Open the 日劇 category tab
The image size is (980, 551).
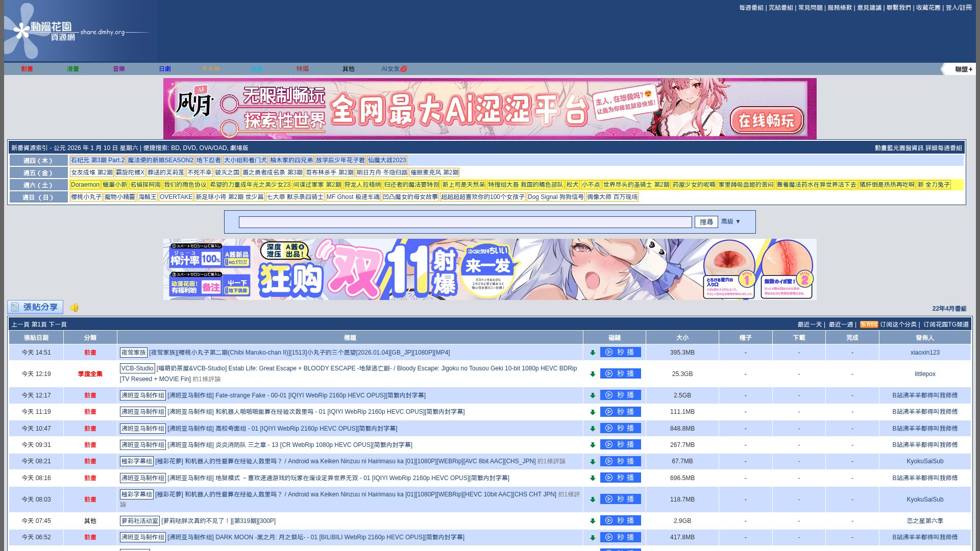click(x=165, y=69)
